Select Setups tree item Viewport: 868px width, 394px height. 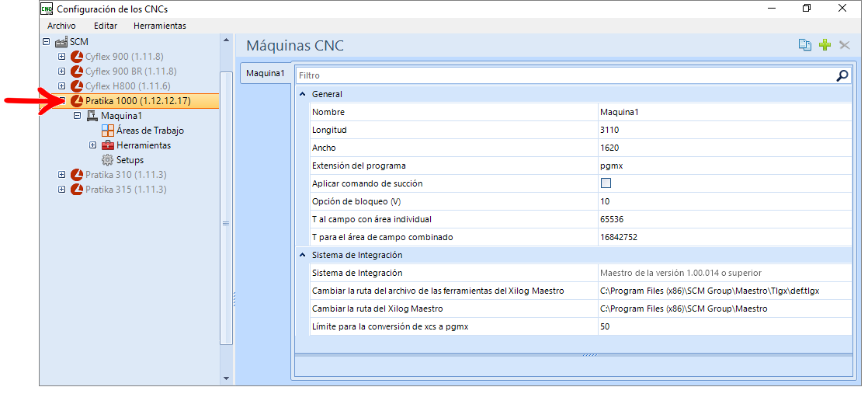130,160
